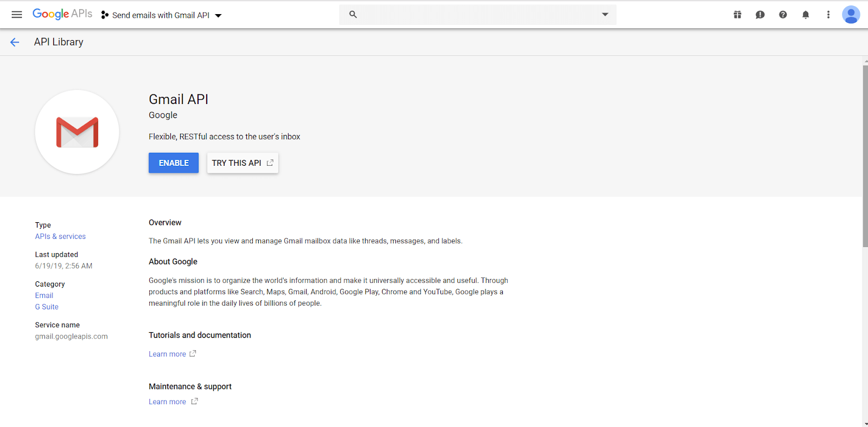Expand the search bar dropdown arrow
The image size is (868, 427).
tap(605, 15)
